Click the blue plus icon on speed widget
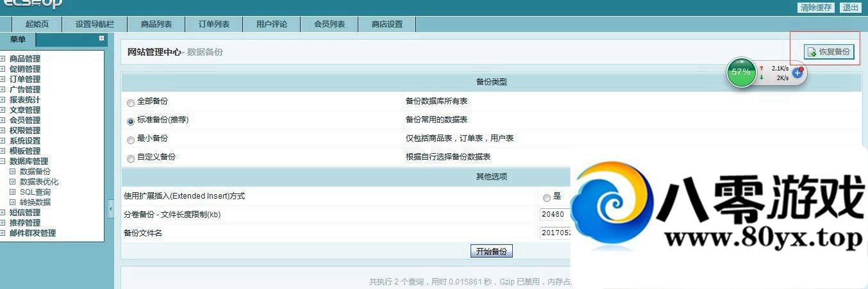The width and height of the screenshot is (868, 289). tap(797, 73)
